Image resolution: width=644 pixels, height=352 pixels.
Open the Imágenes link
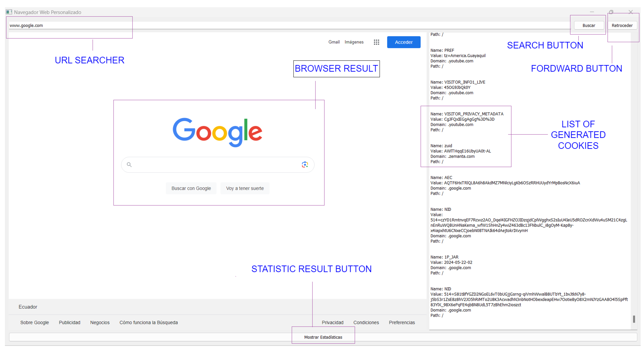click(354, 42)
